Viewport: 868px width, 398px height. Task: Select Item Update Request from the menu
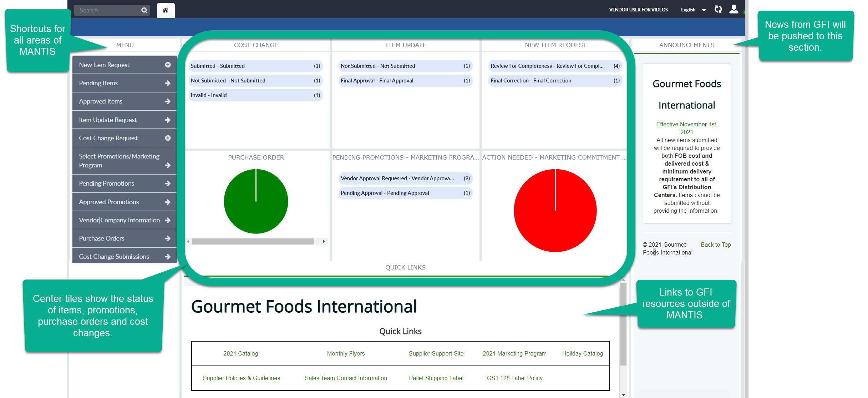(x=108, y=120)
